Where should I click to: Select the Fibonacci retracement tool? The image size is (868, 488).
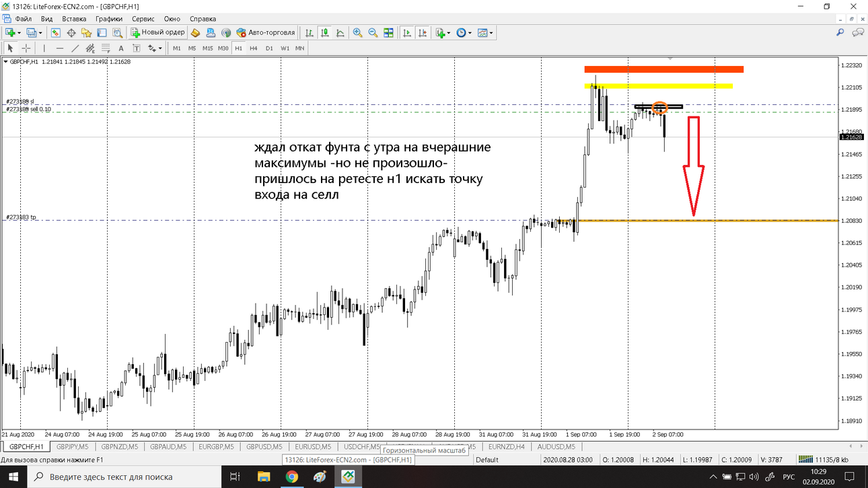pyautogui.click(x=106, y=48)
